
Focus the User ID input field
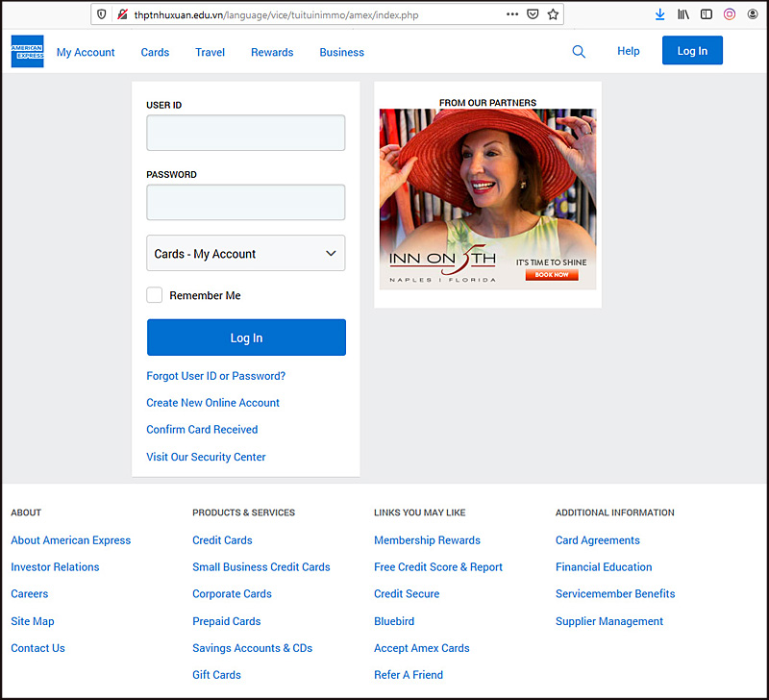click(x=246, y=133)
